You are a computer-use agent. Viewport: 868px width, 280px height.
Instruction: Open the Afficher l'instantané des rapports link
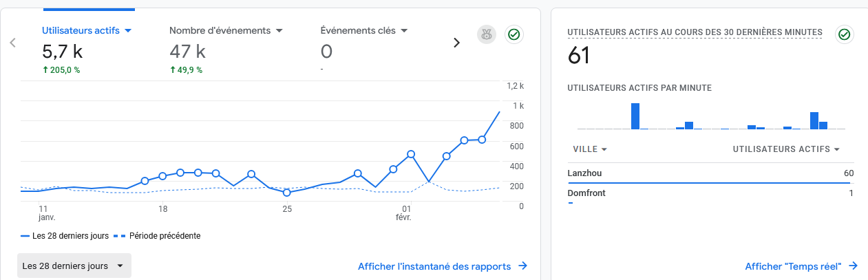point(434,266)
